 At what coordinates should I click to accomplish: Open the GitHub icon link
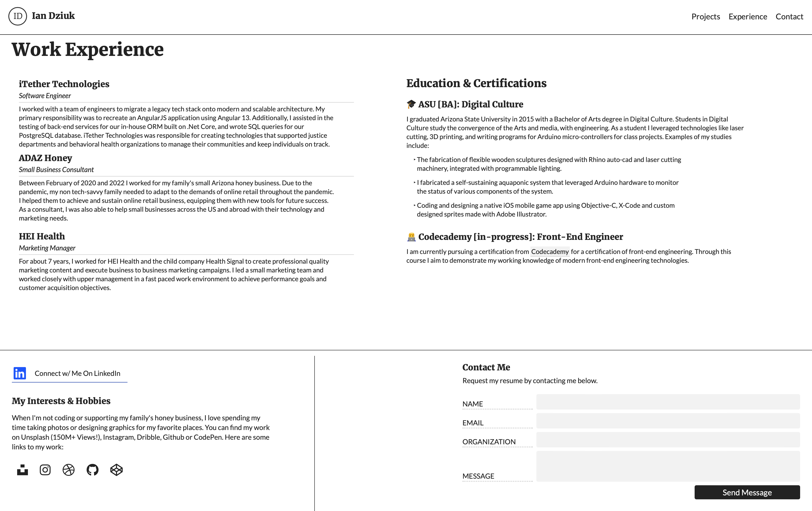click(92, 470)
